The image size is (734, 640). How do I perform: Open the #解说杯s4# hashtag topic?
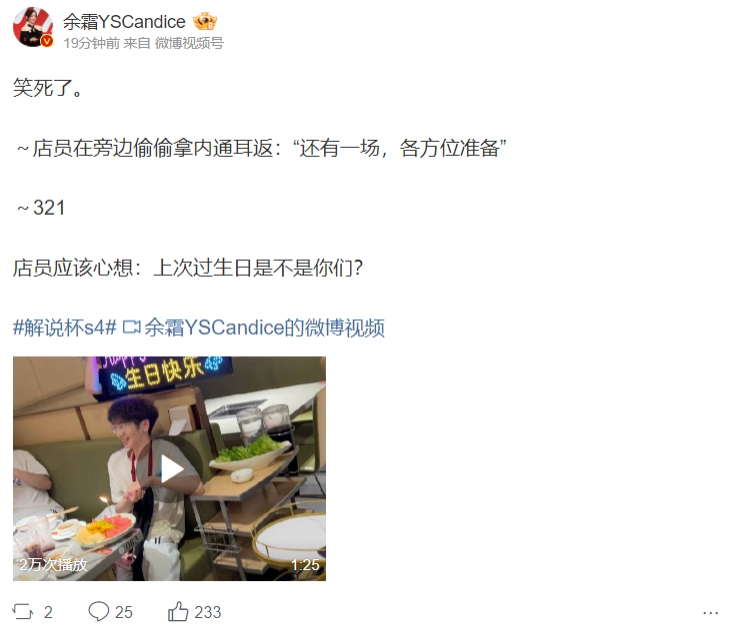pos(65,327)
